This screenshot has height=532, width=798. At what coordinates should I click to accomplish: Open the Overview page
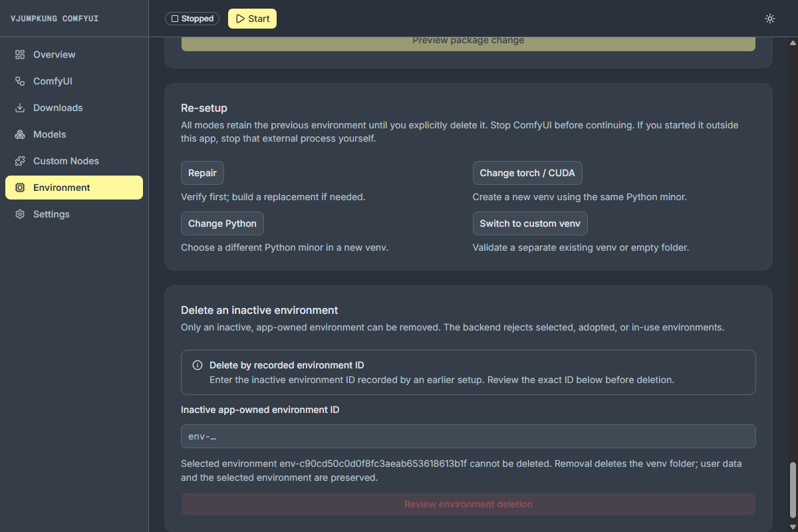click(74, 55)
